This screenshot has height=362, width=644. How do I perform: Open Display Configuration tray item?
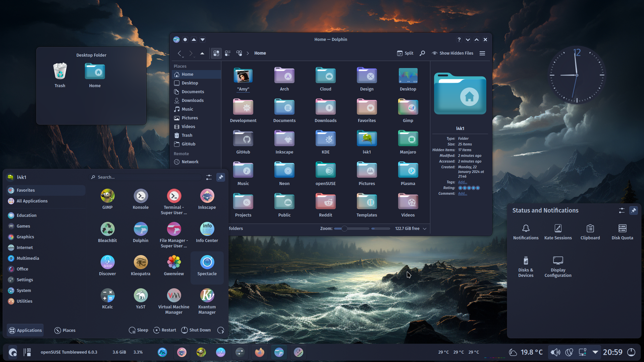pyautogui.click(x=558, y=267)
